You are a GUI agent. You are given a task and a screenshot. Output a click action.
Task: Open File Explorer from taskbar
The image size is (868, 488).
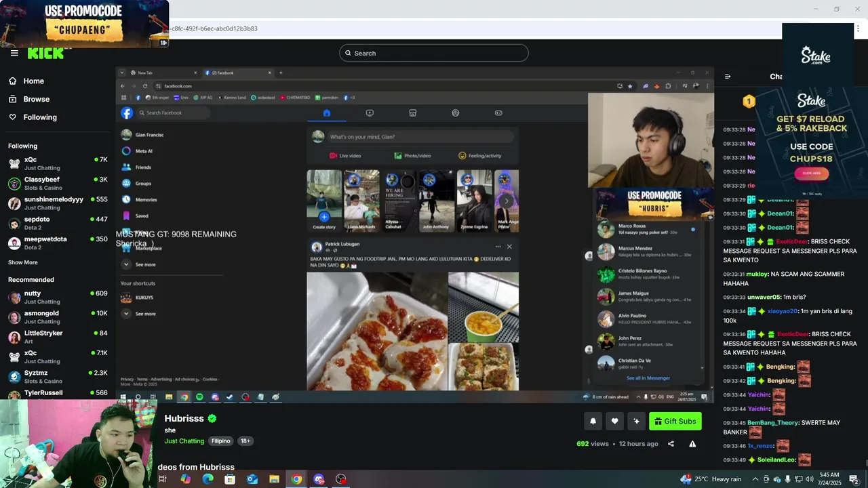[274, 479]
